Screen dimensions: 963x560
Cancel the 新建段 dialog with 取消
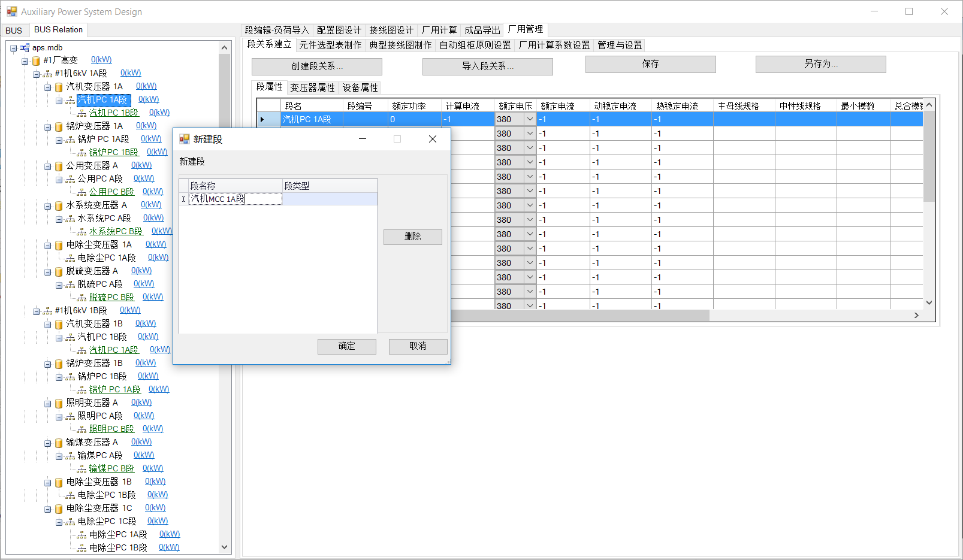tap(418, 346)
